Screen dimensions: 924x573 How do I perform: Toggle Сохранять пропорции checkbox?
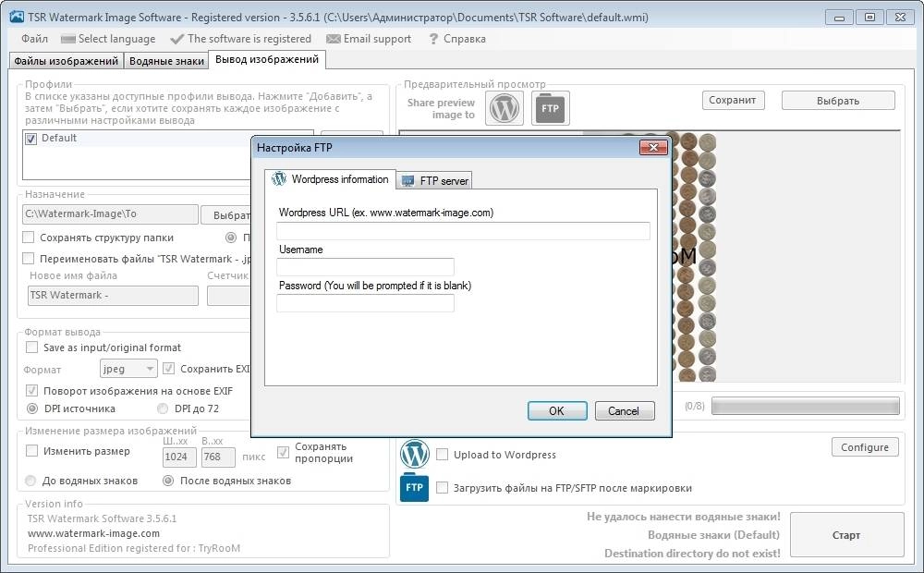(283, 452)
